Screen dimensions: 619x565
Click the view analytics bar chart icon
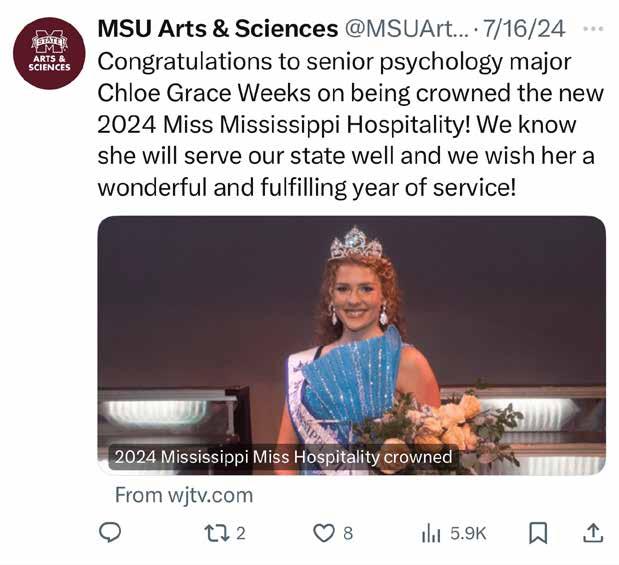[431, 533]
